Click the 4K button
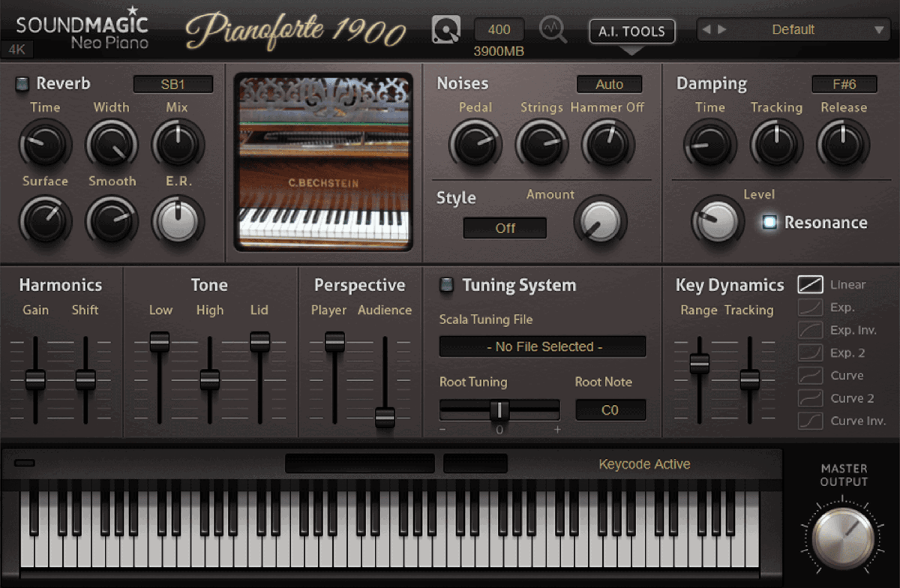This screenshot has height=588, width=900. point(15,50)
